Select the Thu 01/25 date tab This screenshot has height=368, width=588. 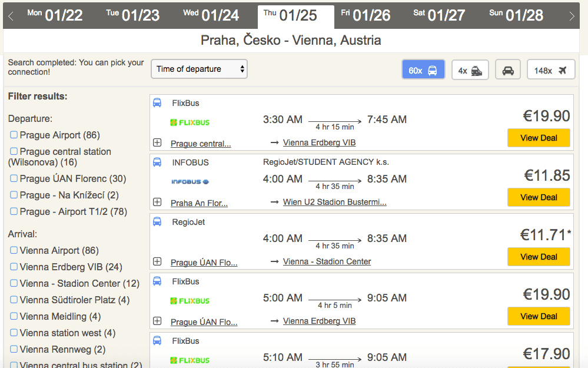(x=296, y=16)
